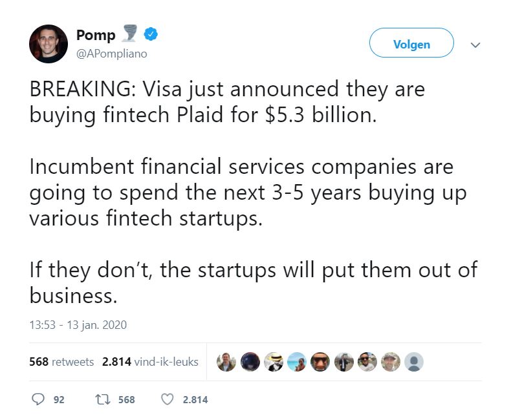The width and height of the screenshot is (511, 420).
Task: Open the 13:53 - 13 jan. 2020 timestamp
Action: pyautogui.click(x=78, y=325)
